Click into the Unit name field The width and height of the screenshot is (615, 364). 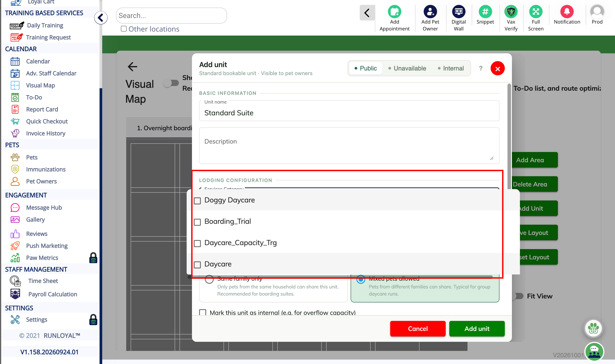tap(349, 111)
